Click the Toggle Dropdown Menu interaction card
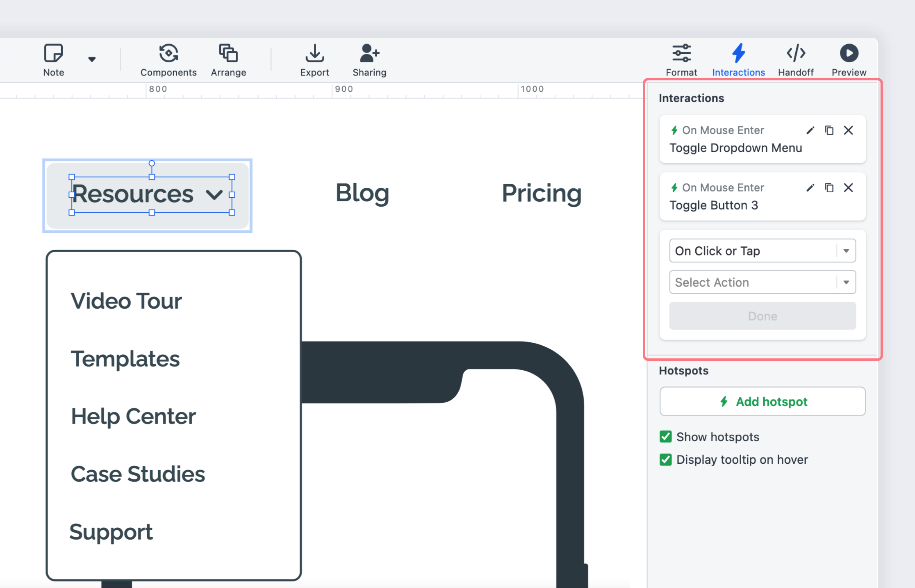 [762, 139]
